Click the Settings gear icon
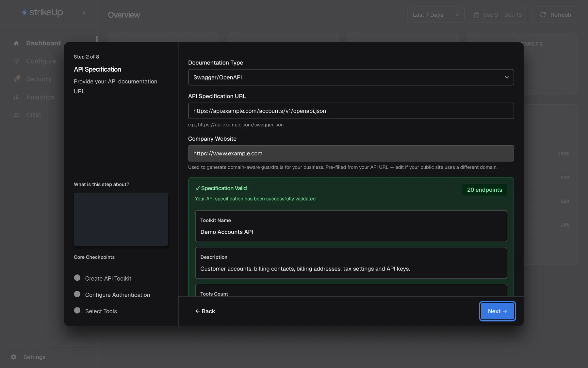 [13, 357]
